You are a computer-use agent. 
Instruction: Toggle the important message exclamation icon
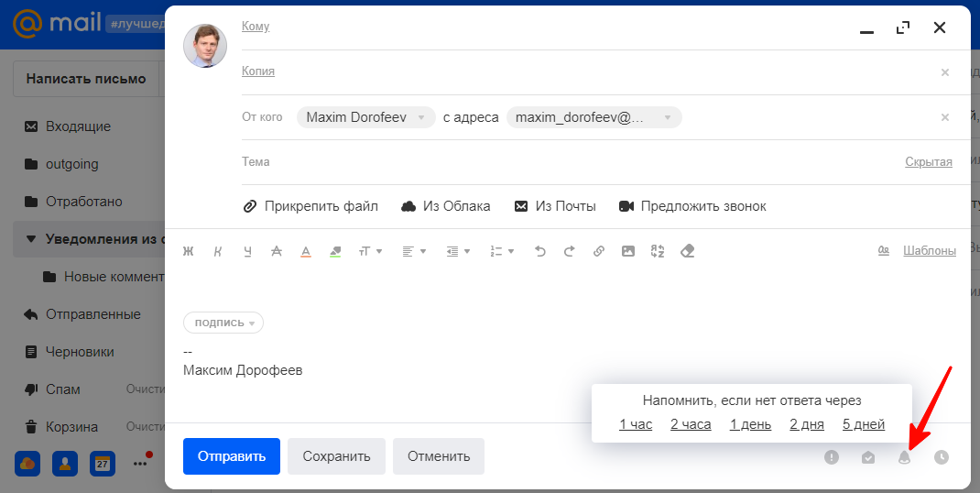click(x=832, y=457)
